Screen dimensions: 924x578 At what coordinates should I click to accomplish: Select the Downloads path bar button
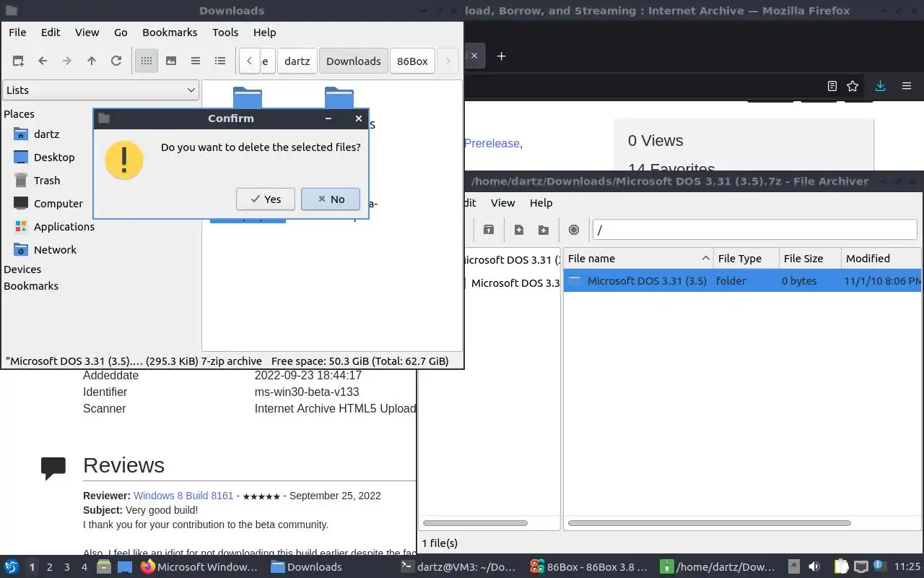[354, 61]
